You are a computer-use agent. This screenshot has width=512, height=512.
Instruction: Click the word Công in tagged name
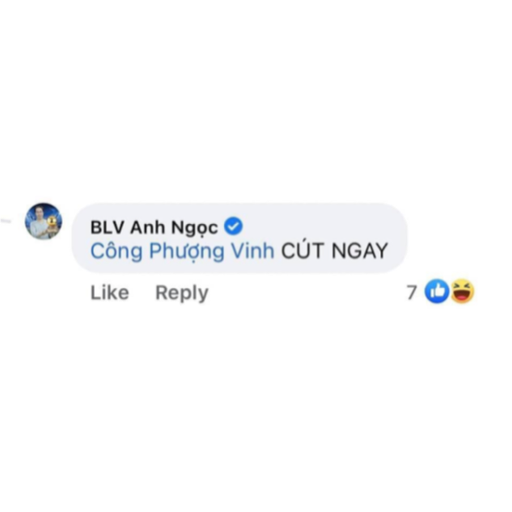(x=116, y=252)
